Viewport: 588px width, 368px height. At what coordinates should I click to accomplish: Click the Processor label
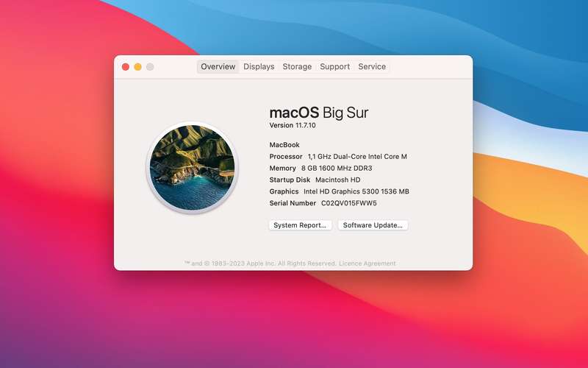coord(286,157)
